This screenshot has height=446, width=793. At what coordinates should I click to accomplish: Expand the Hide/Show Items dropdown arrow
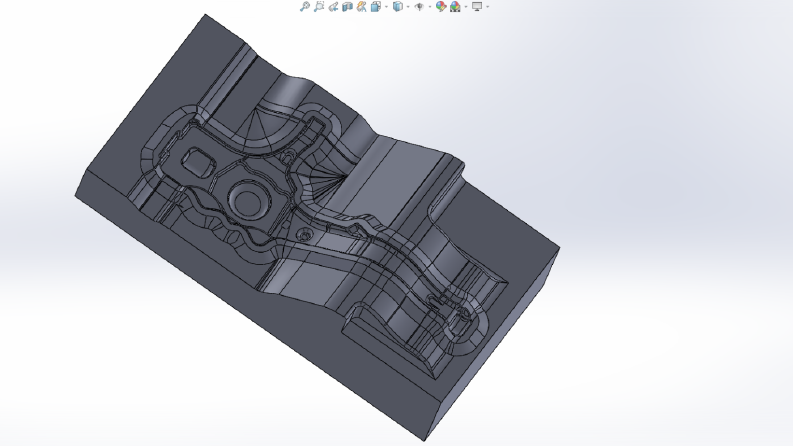click(x=430, y=7)
